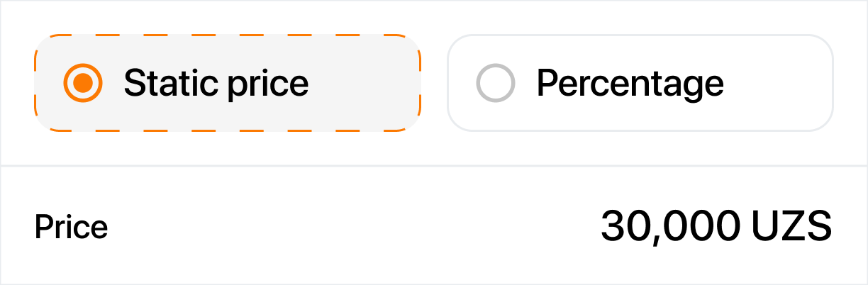The height and width of the screenshot is (285, 868).
Task: Click the 30,000 UZS price value
Action: click(715, 227)
